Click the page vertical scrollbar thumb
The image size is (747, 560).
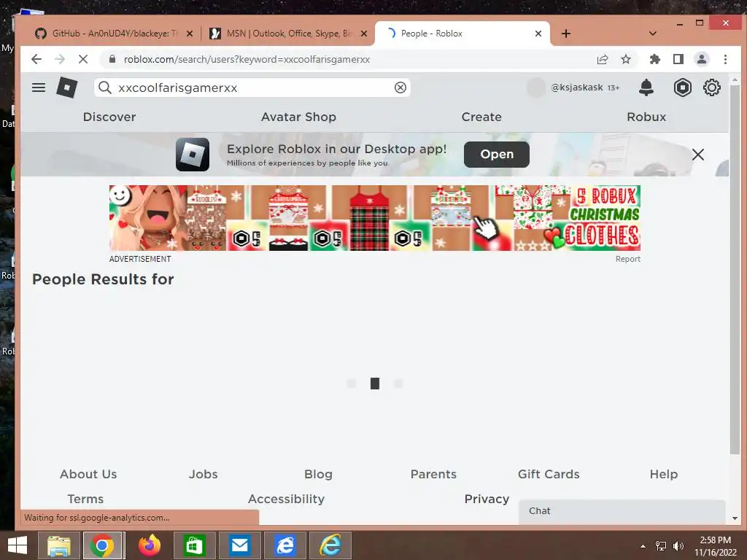pyautogui.click(x=734, y=269)
